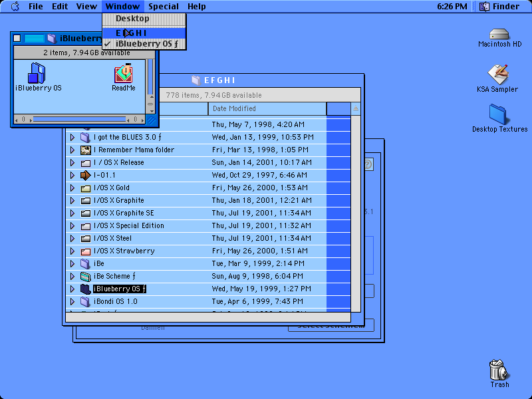Expand the I Remember Mama folder
The width and height of the screenshot is (532, 399).
(x=72, y=150)
